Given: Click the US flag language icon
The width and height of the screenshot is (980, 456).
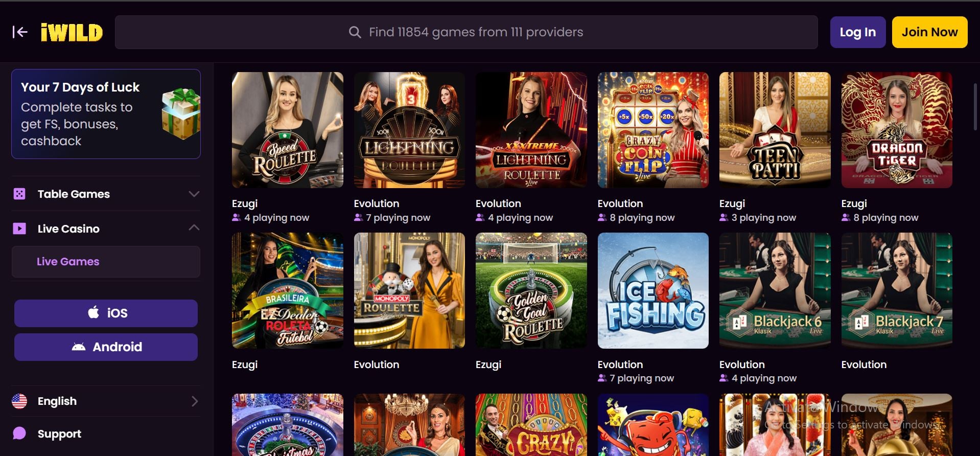Looking at the screenshot, I should (19, 401).
